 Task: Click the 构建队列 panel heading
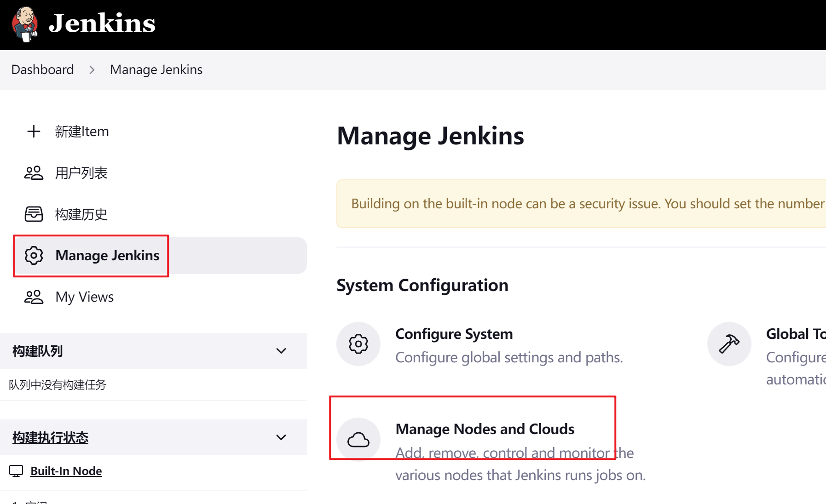point(37,351)
